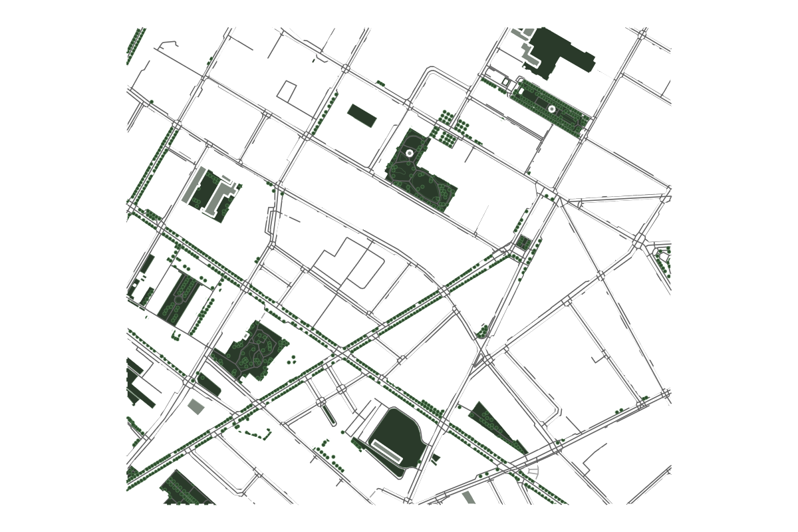
Task: Select the large oval dark green field
Action: [x=398, y=438]
